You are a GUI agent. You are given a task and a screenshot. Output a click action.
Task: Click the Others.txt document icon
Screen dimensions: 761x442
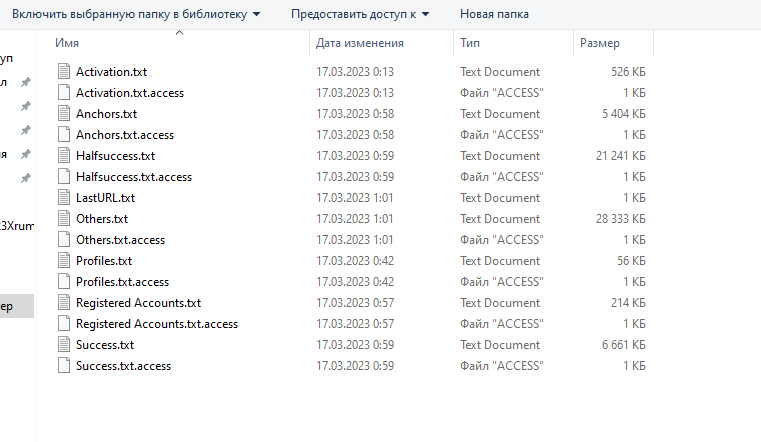click(x=65, y=219)
